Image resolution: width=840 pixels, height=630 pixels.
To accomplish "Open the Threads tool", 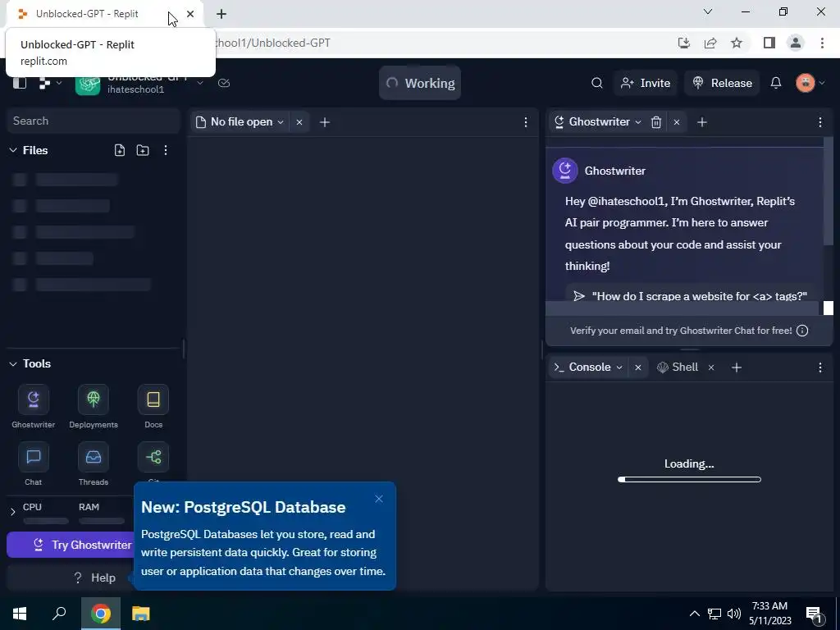I will [94, 464].
